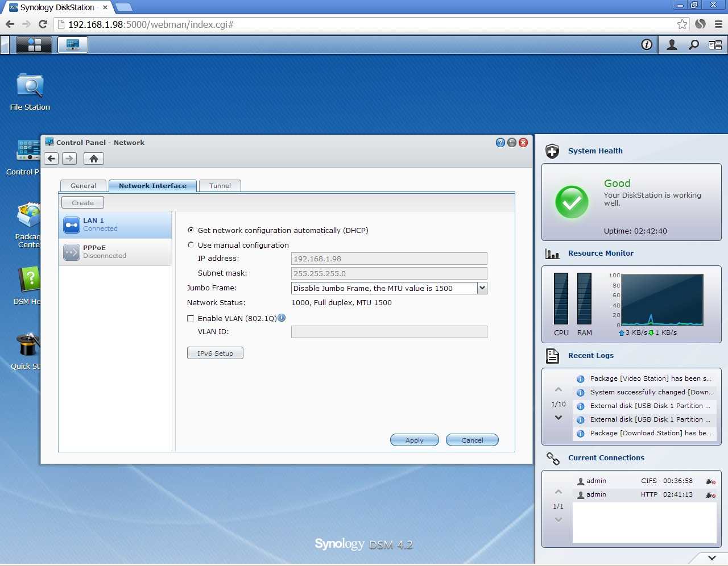Viewport: 728px width, 566px height.
Task: Open File Station desktop icon
Action: (x=30, y=91)
